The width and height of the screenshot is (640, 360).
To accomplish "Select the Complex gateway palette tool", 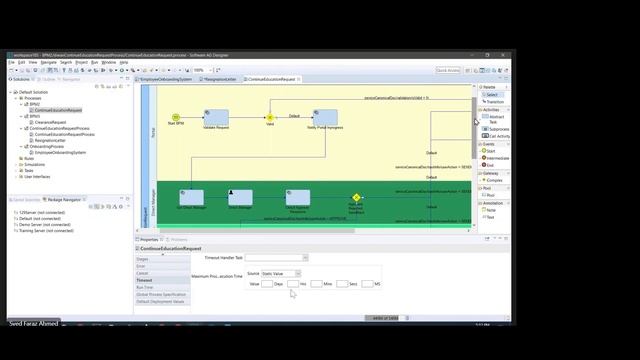I will (x=492, y=180).
